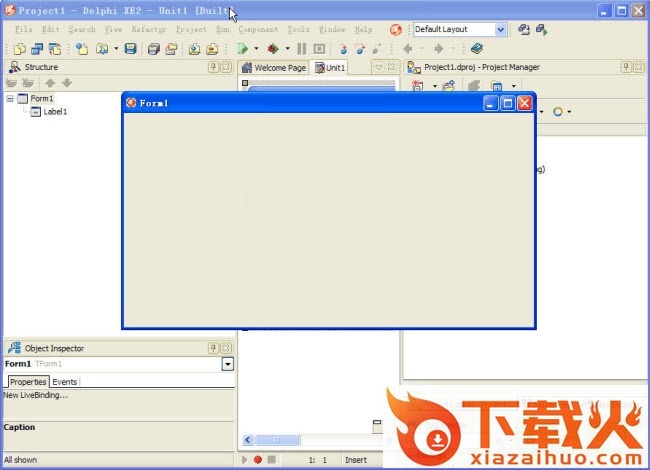Select Label1 in the Structure tree

(x=55, y=111)
